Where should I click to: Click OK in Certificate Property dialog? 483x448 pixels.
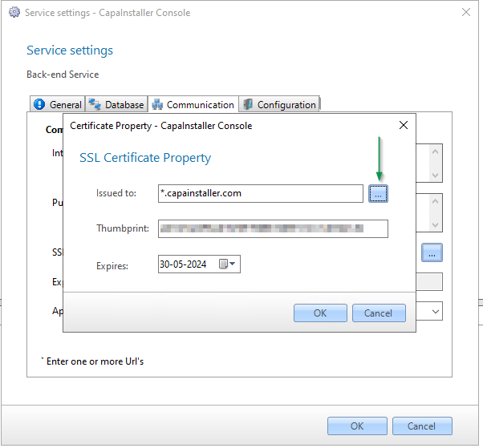coord(320,313)
